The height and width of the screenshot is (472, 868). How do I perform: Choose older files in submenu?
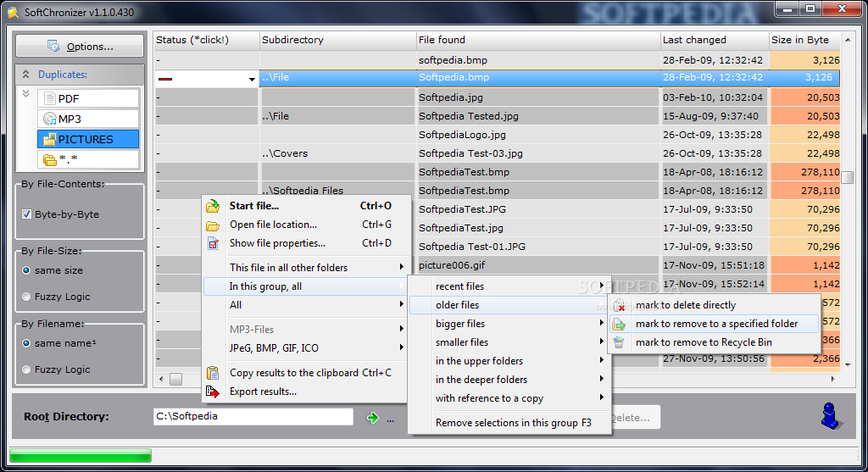(509, 305)
